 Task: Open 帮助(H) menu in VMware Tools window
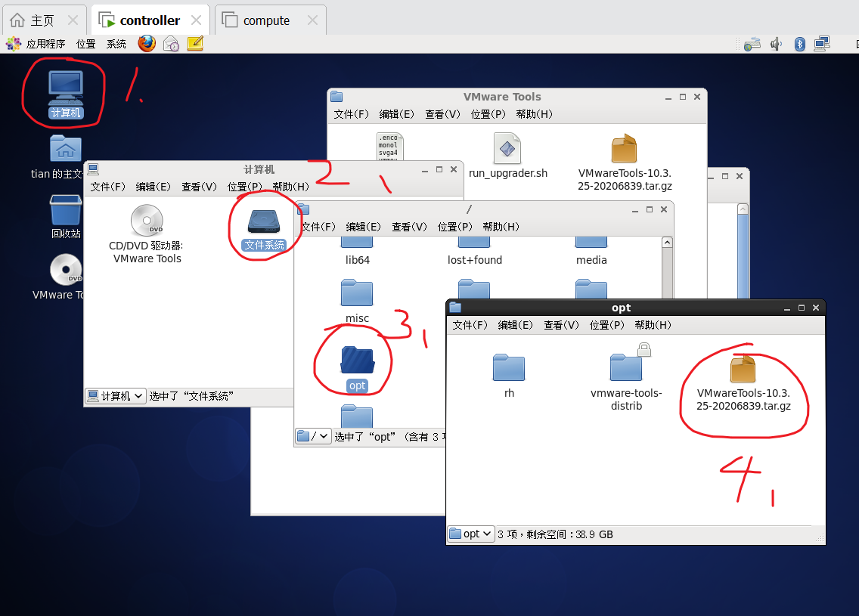tap(534, 114)
